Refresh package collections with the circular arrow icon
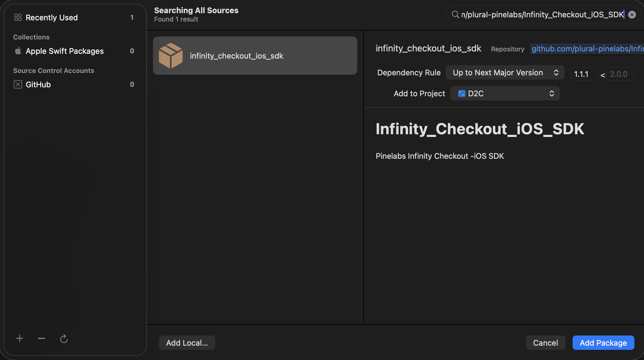The height and width of the screenshot is (360, 644). [64, 339]
